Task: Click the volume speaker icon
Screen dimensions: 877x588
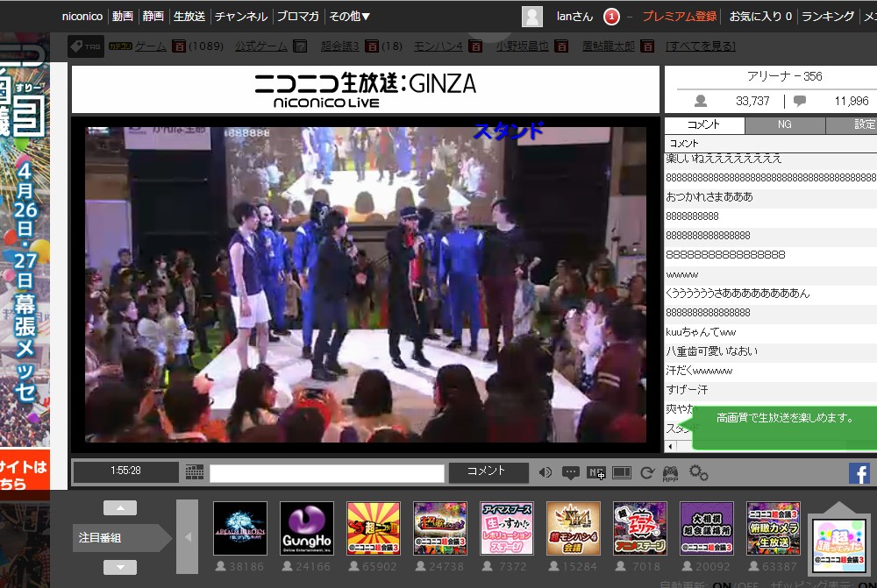Action: pos(545,473)
